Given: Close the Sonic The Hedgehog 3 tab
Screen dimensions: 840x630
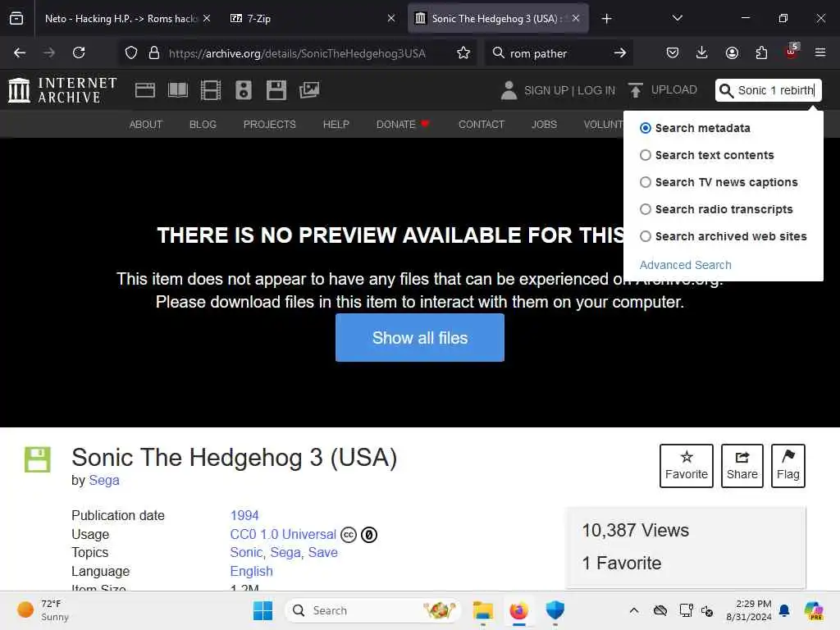Looking at the screenshot, I should pos(575,18).
